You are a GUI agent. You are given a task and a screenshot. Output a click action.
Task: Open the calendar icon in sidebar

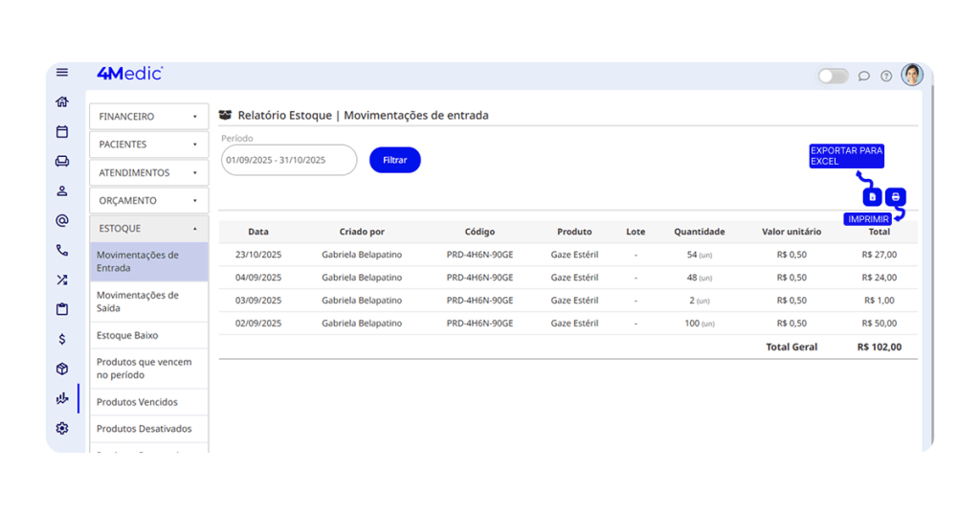62,132
